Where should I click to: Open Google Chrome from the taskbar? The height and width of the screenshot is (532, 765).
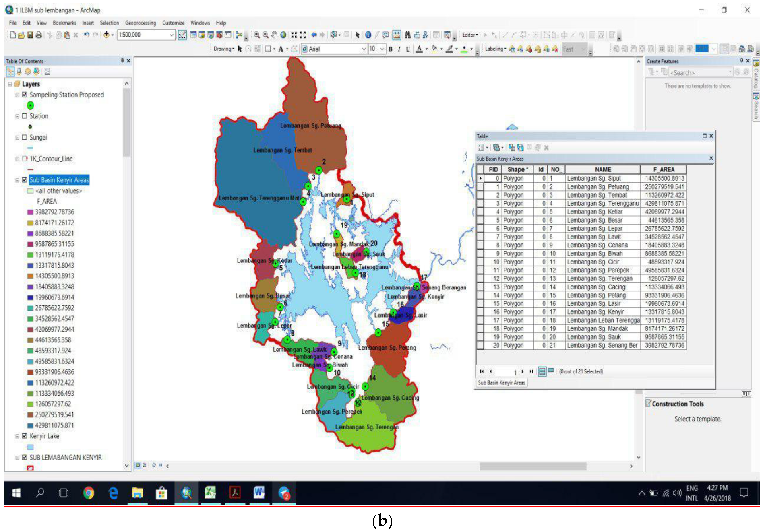(x=89, y=493)
